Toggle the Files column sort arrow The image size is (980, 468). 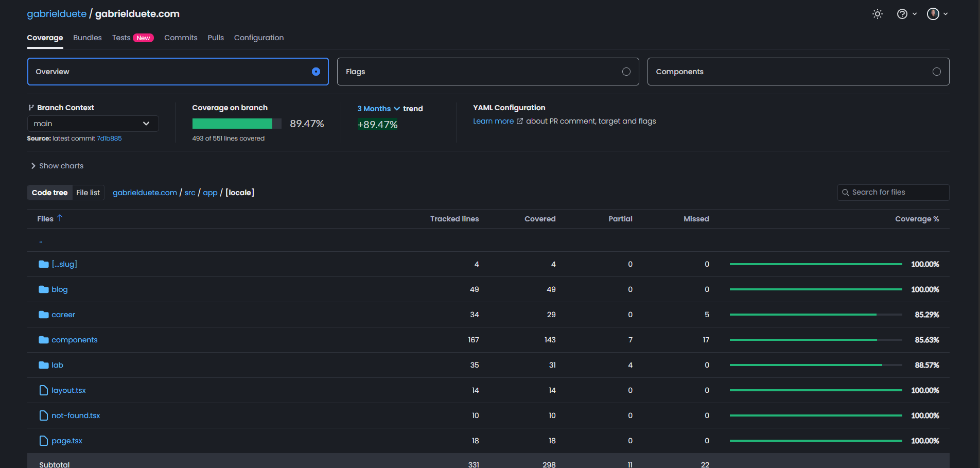[60, 218]
